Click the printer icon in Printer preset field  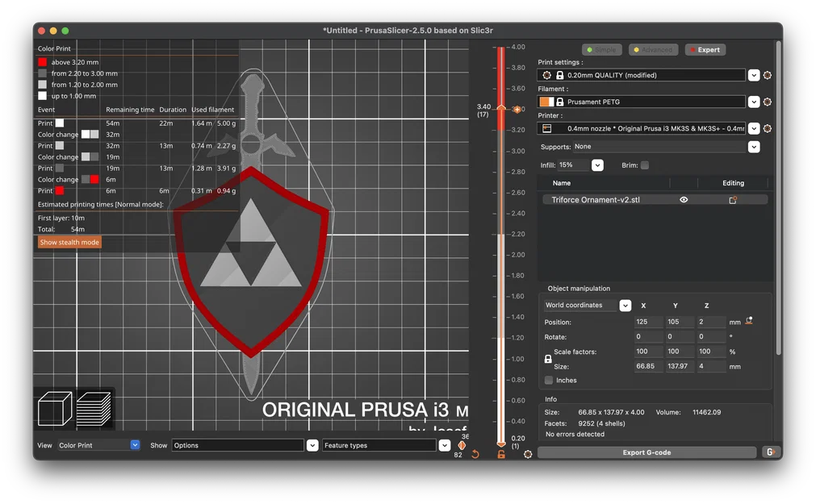[547, 128]
